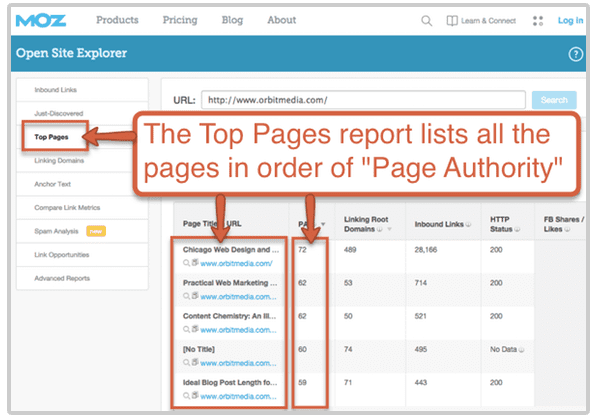Screen dimensions: 595x418
Task: Open URL link under Content Chemistry
Action: click(x=238, y=330)
